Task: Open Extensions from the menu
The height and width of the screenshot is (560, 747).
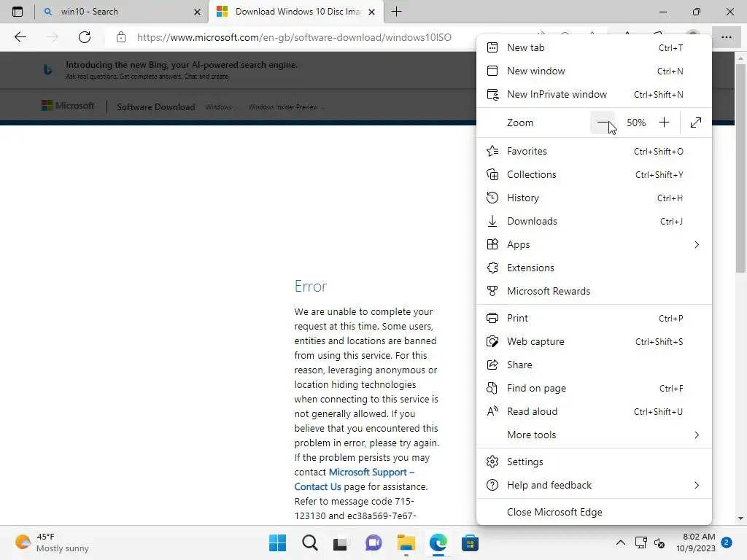Action: pyautogui.click(x=594, y=268)
